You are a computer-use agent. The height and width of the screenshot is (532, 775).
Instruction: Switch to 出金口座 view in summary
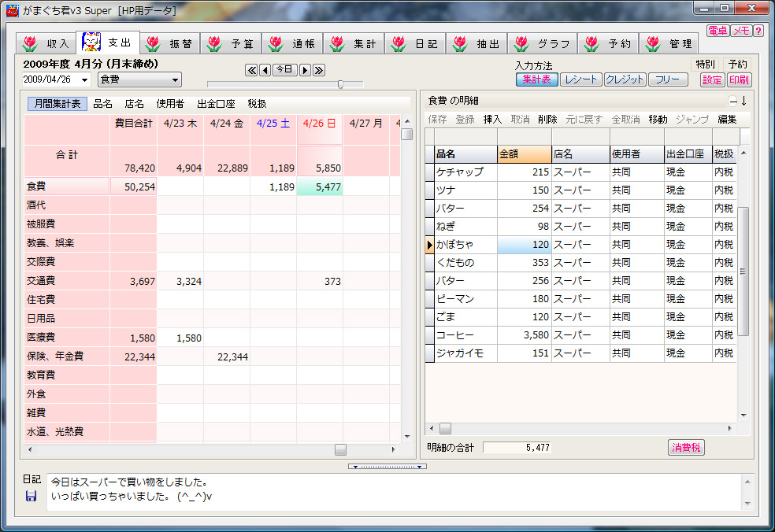(216, 104)
